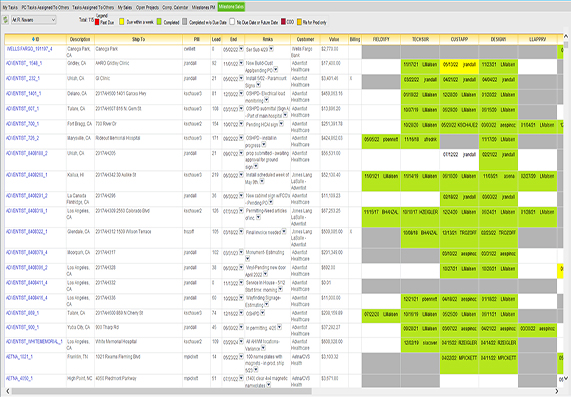Open remarks dropdown arrow for ADVENTIST_900_5 row

(279, 327)
